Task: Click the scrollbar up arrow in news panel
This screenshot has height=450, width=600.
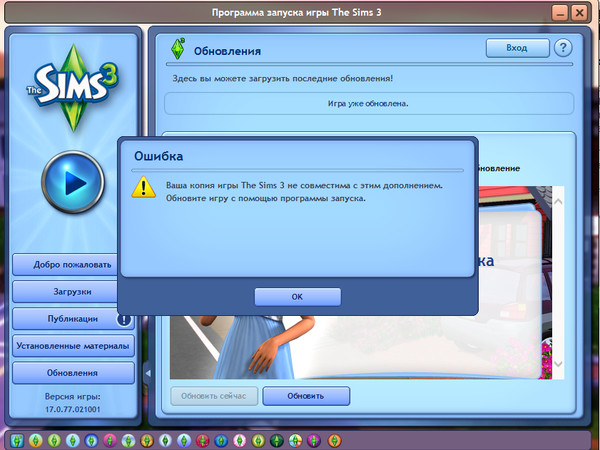Action: tap(558, 201)
